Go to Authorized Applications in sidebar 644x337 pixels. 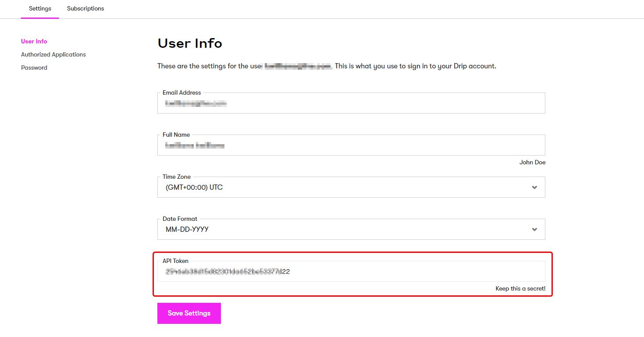pos(53,55)
